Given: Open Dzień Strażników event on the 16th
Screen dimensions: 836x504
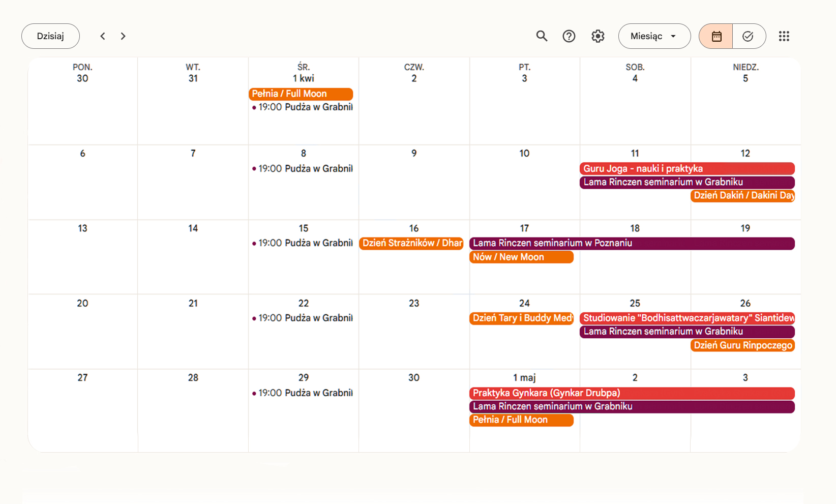Looking at the screenshot, I should click(x=411, y=244).
